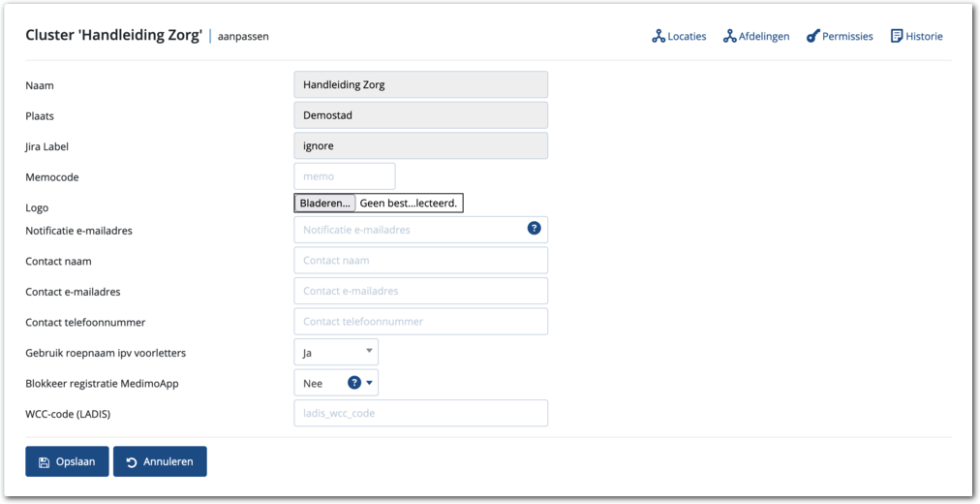Open the Permissies page
The height and width of the screenshot is (504, 980).
point(847,37)
